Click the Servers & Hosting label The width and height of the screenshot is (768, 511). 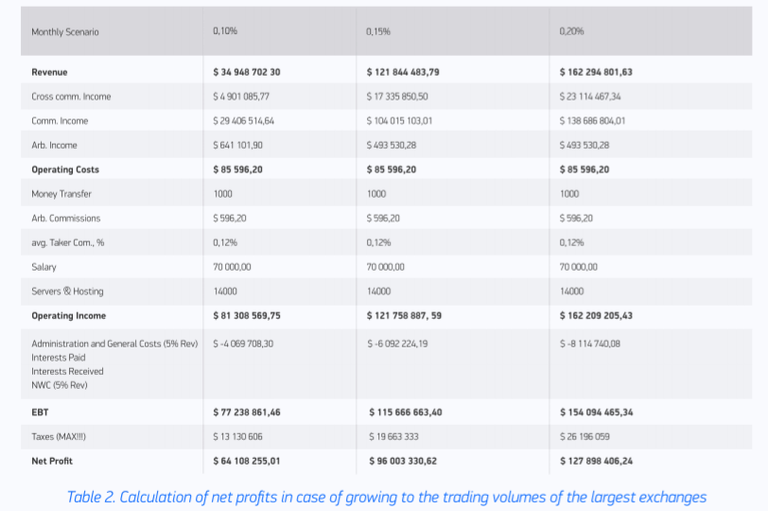pos(67,291)
